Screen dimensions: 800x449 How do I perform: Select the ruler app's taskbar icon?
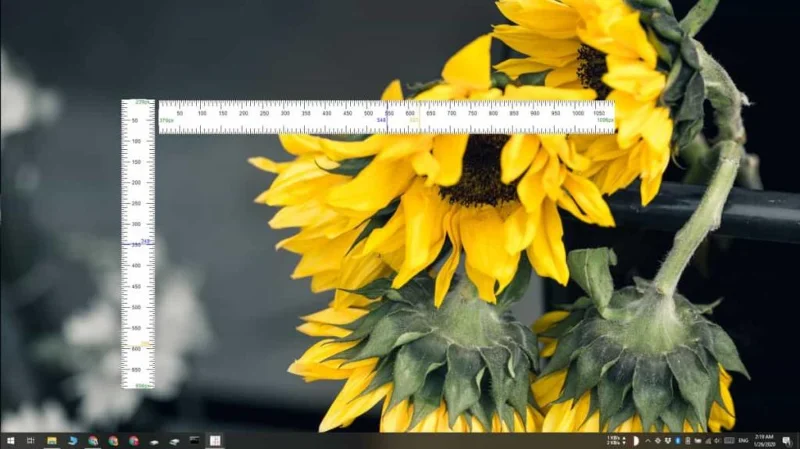click(x=215, y=441)
